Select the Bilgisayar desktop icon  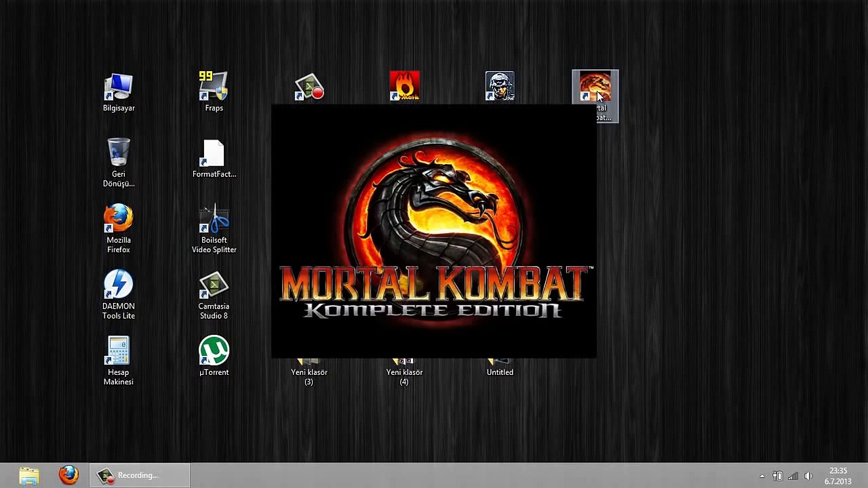pyautogui.click(x=119, y=93)
